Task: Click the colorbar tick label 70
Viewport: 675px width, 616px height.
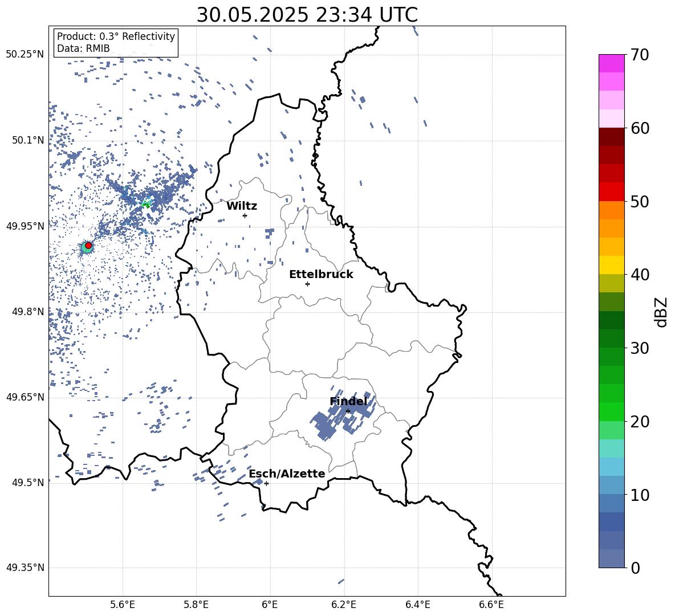Action: (x=640, y=55)
